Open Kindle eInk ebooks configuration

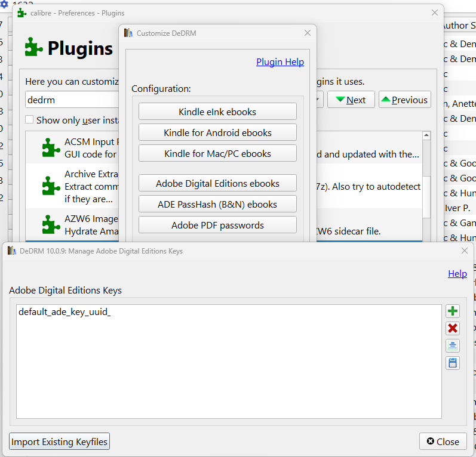click(217, 112)
